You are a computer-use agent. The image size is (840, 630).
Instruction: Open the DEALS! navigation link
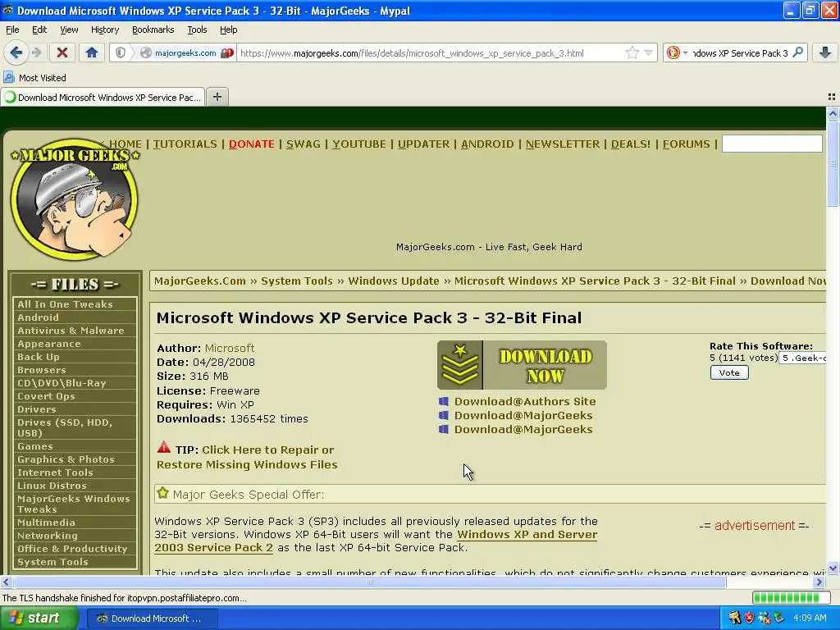click(x=631, y=144)
